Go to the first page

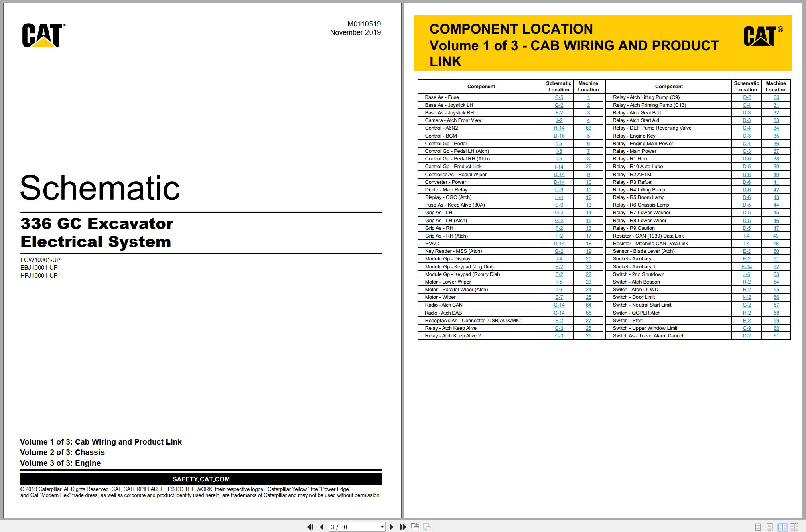310,527
